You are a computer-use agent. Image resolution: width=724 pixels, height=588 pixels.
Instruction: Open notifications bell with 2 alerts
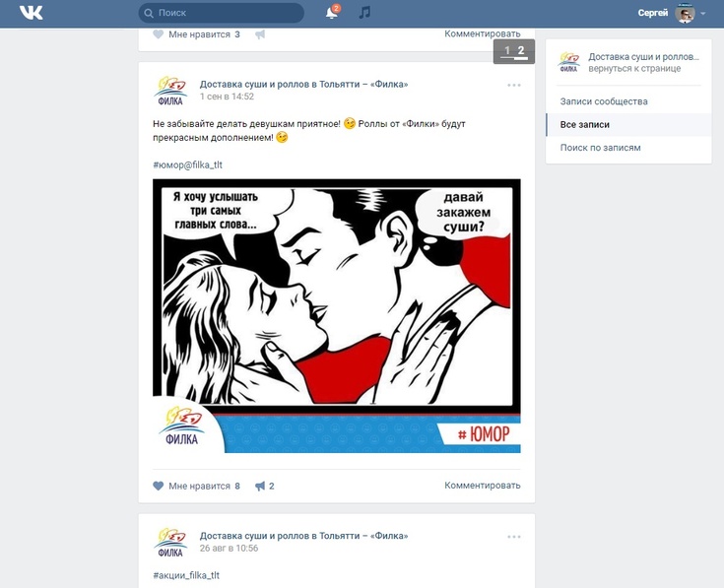click(332, 12)
